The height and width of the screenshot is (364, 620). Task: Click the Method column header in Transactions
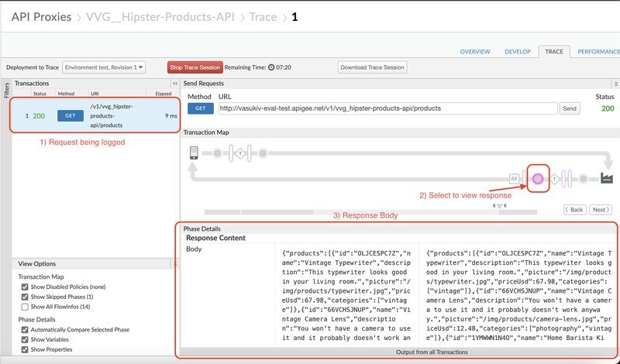(x=66, y=94)
